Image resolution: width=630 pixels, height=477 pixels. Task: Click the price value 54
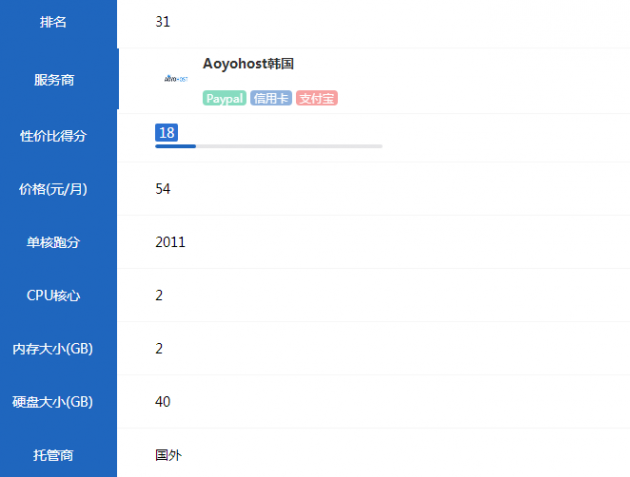[x=163, y=189]
